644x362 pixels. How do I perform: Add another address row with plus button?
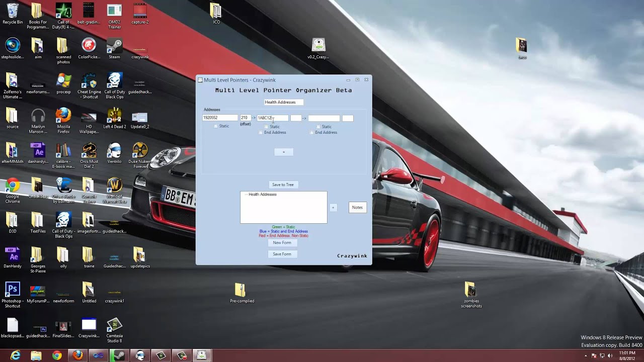point(283,152)
